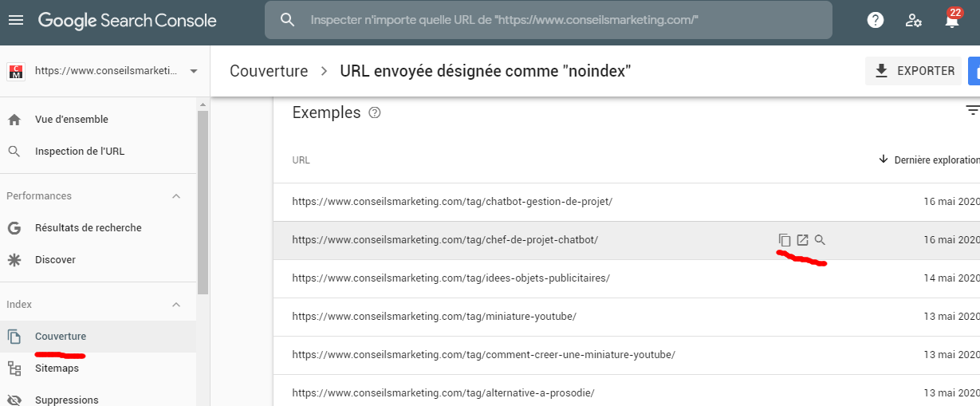The width and height of the screenshot is (980, 406).
Task: Click the 14 mai 2020 date cell
Action: click(x=951, y=278)
